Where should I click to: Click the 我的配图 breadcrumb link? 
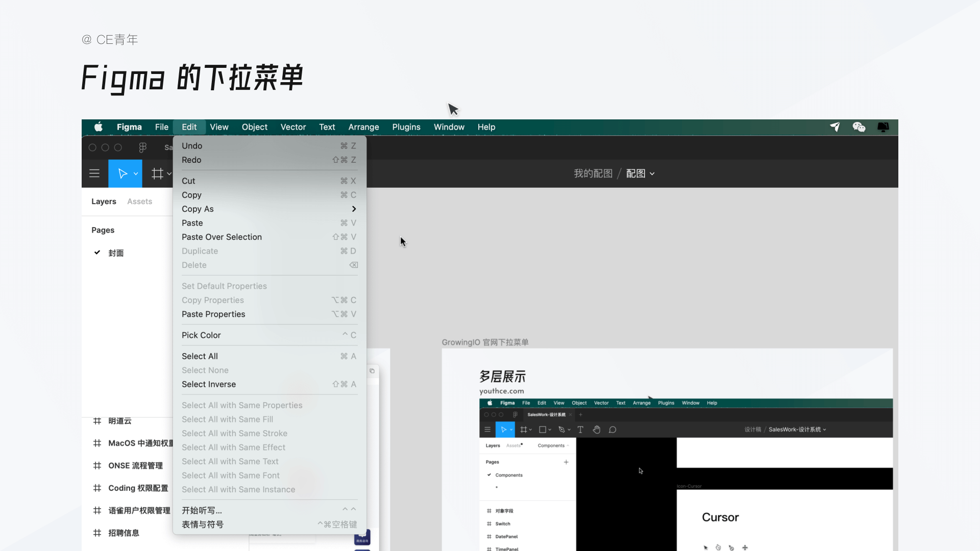[x=593, y=173]
